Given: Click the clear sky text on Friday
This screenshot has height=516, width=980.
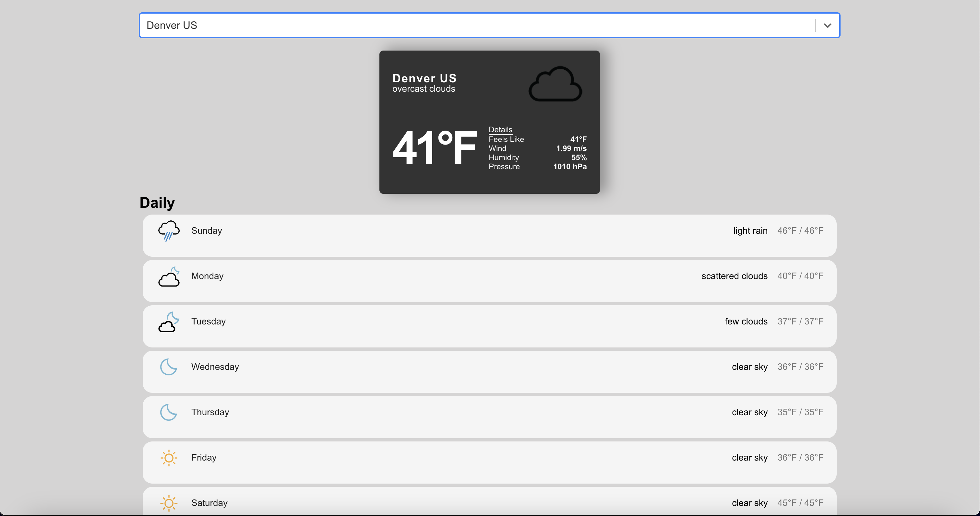Looking at the screenshot, I should 749,458.
